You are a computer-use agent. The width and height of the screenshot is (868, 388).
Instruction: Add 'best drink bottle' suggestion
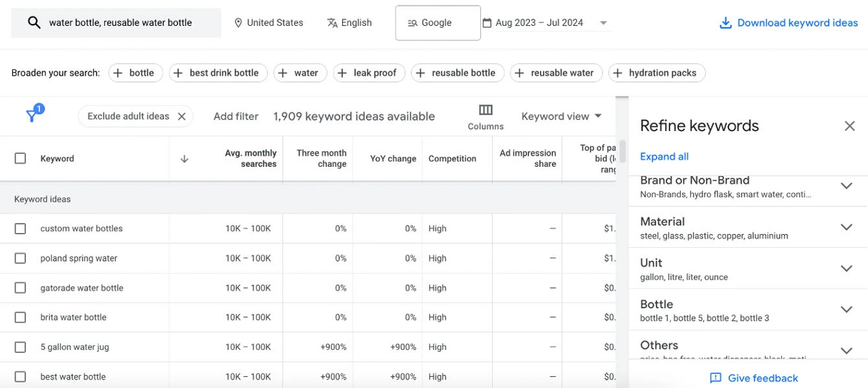(218, 73)
